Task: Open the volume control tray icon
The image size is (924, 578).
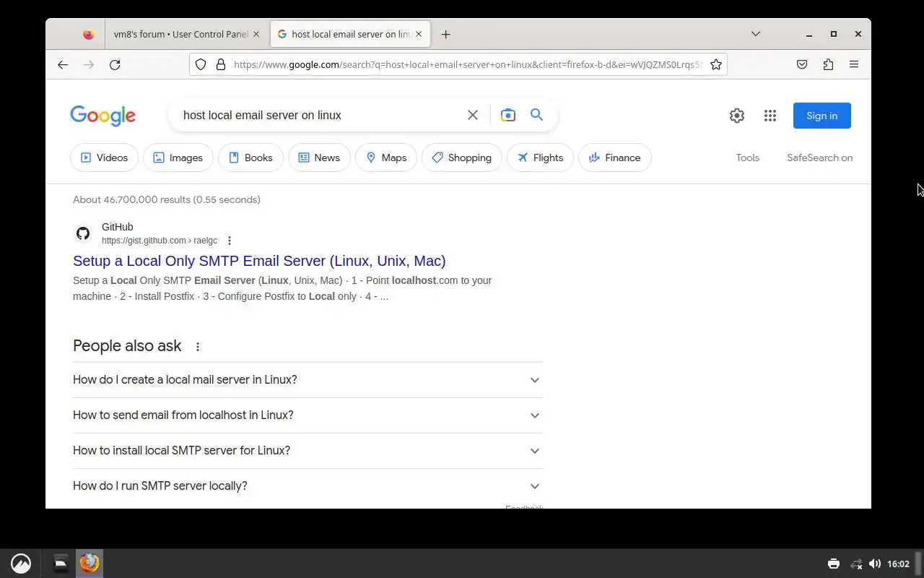Action: tap(874, 564)
